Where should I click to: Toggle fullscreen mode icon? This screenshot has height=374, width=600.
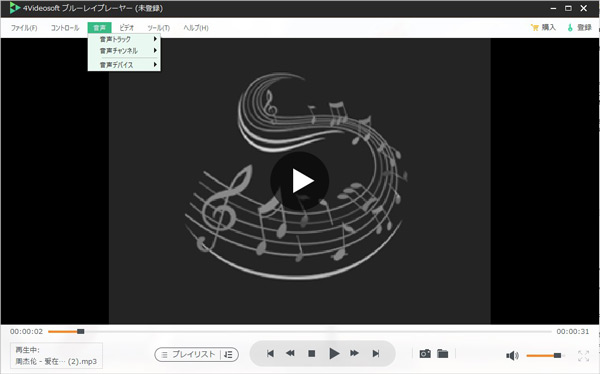tap(584, 356)
